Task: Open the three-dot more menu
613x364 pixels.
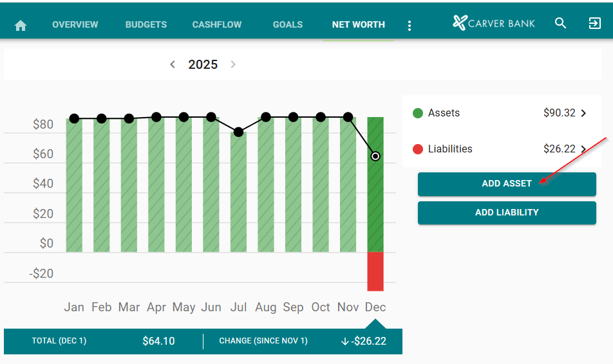Action: tap(410, 26)
